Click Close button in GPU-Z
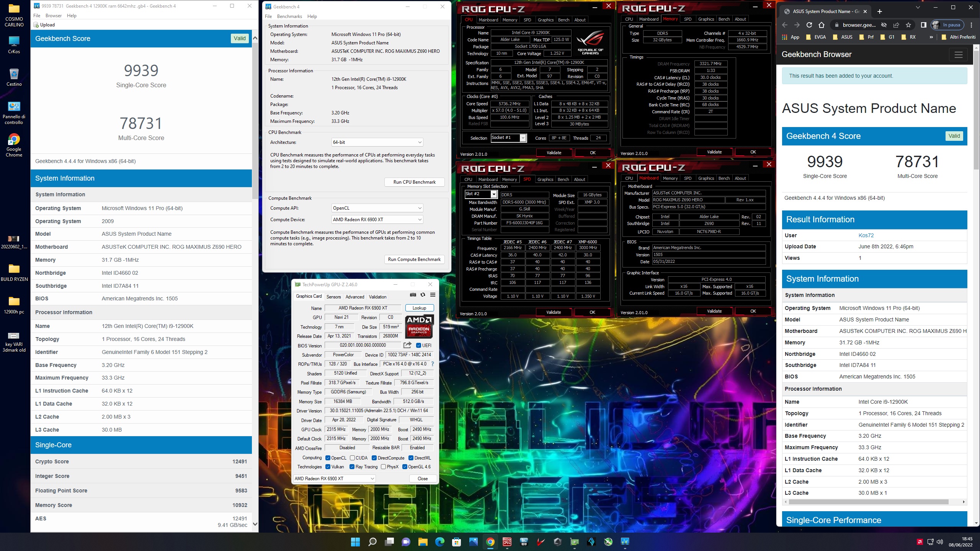The image size is (980, 551). tap(423, 479)
